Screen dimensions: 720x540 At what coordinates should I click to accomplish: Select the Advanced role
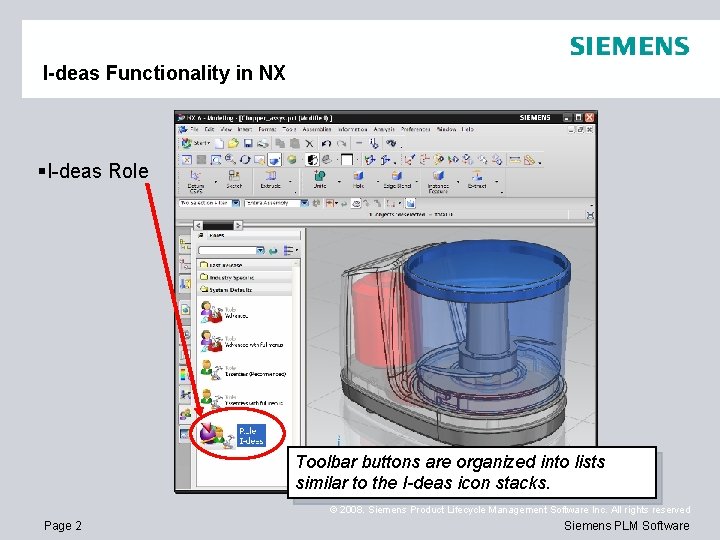(225, 313)
